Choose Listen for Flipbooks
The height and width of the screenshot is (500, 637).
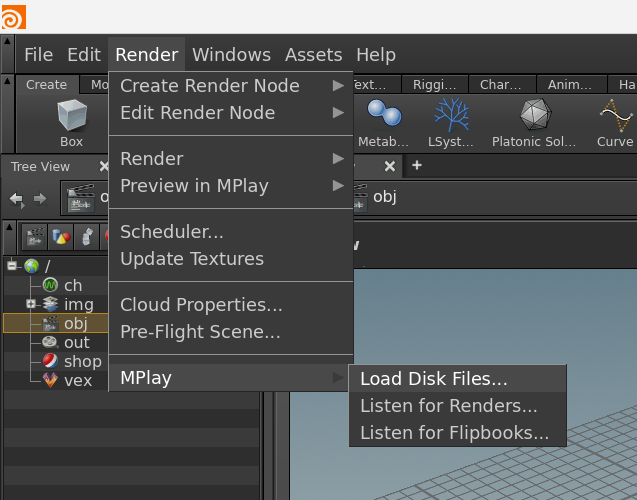point(457,433)
